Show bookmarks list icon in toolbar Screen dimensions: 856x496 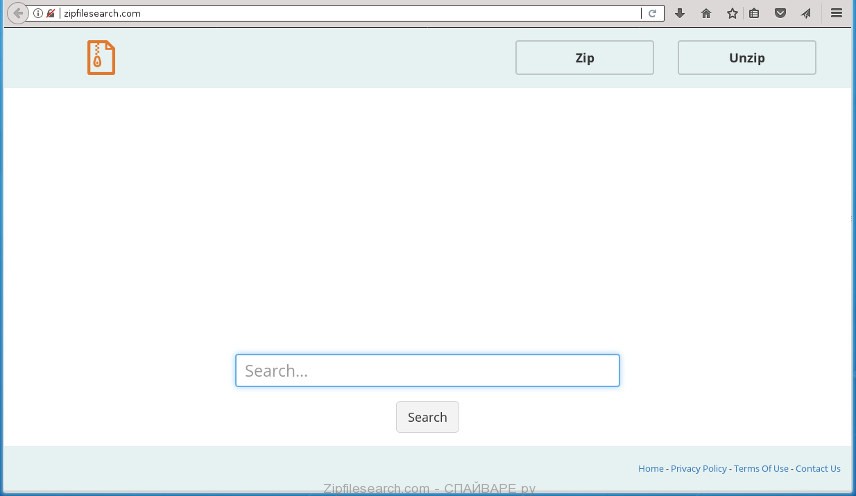coord(755,13)
